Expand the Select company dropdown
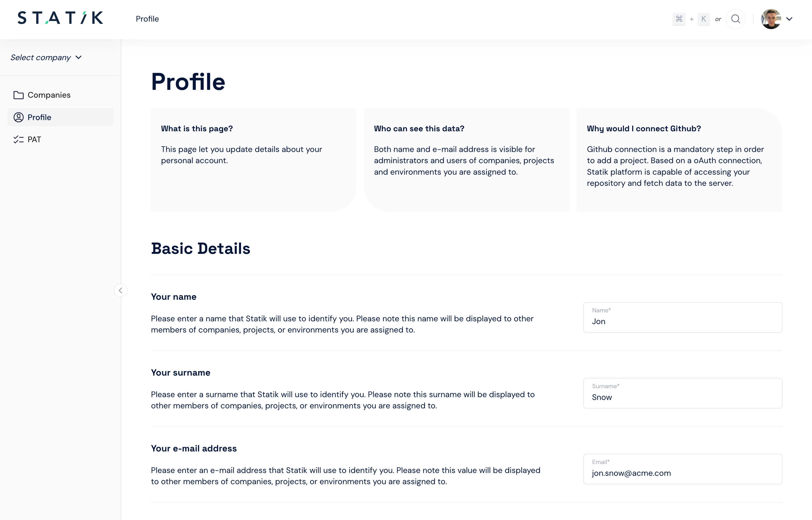Viewport: 812px width, 520px height. click(x=46, y=57)
